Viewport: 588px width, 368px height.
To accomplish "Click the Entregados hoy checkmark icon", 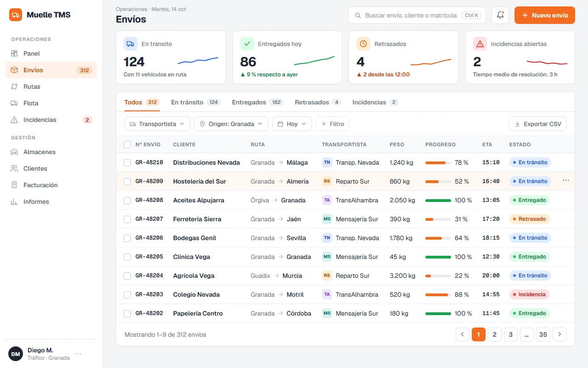I will tap(247, 44).
